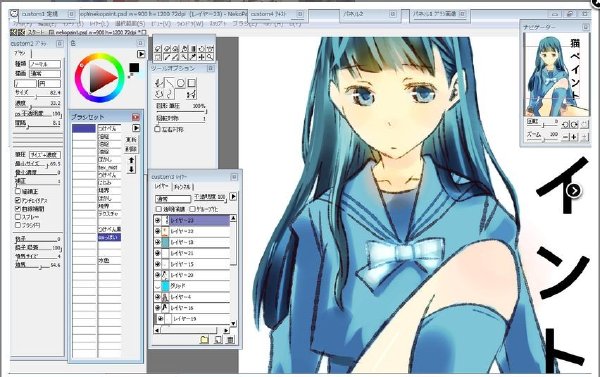This screenshot has height=377, width=600.
Task: Create a new layer with page icon
Action: coord(218,339)
